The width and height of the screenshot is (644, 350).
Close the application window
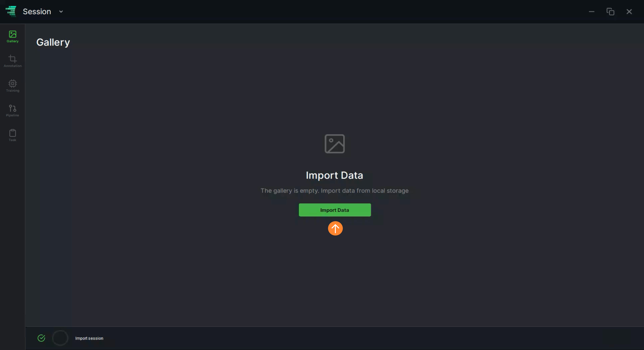(629, 12)
